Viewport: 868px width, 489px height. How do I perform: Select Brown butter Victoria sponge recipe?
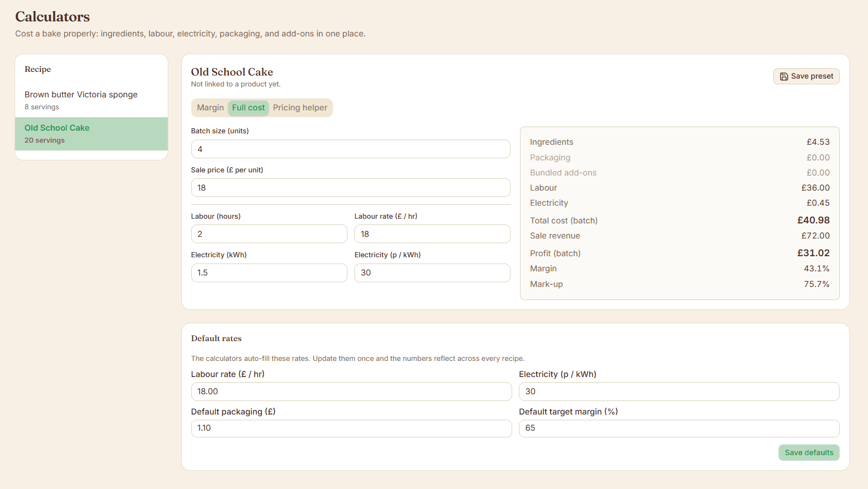91,101
